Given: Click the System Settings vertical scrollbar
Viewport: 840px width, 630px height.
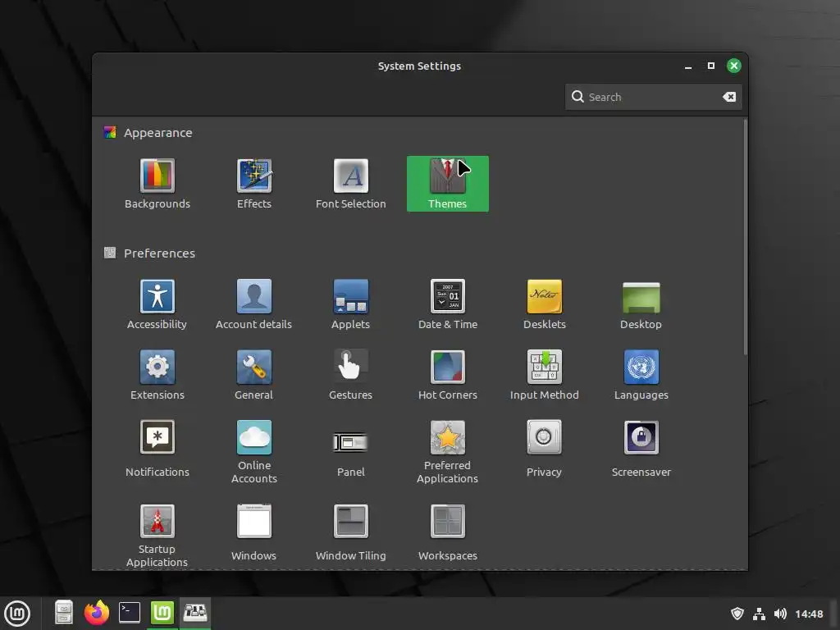Looking at the screenshot, I should 745,237.
